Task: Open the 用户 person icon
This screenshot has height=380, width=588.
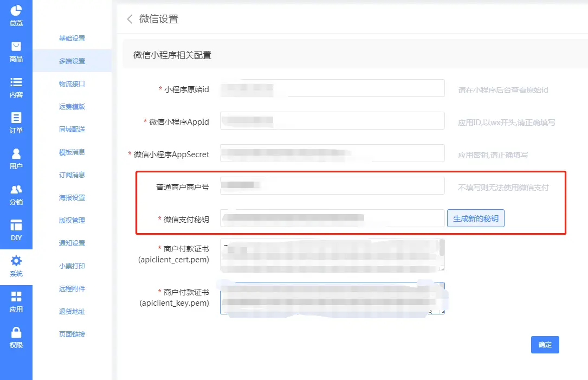Action: tap(16, 154)
